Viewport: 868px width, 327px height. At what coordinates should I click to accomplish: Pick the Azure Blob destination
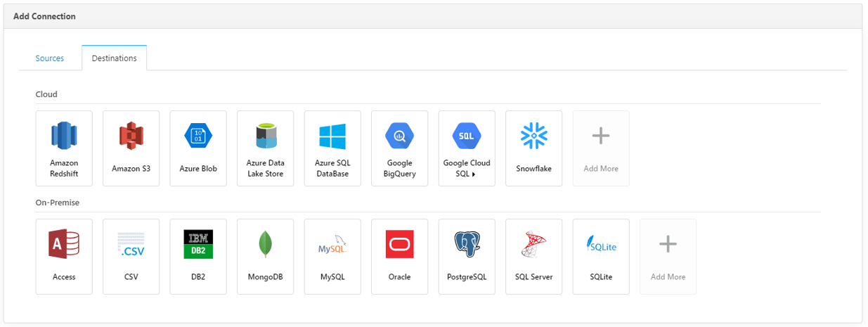click(x=198, y=148)
